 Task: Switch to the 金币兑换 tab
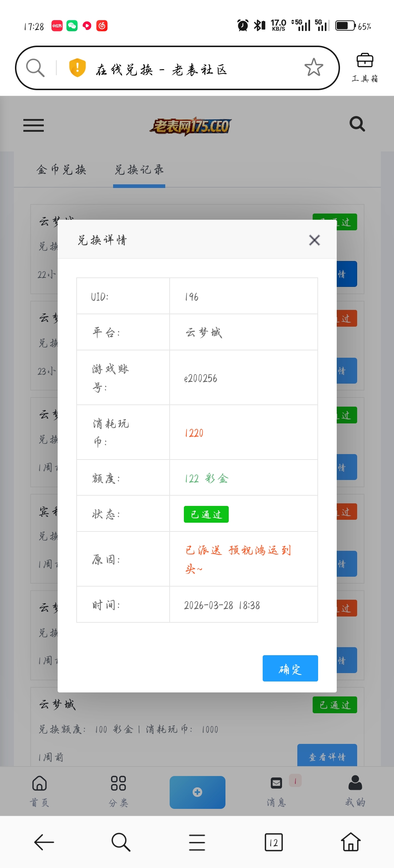pyautogui.click(x=61, y=170)
